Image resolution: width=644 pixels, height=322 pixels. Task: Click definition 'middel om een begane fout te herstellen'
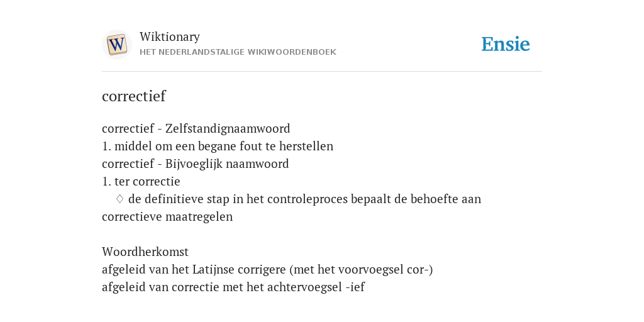(224, 146)
